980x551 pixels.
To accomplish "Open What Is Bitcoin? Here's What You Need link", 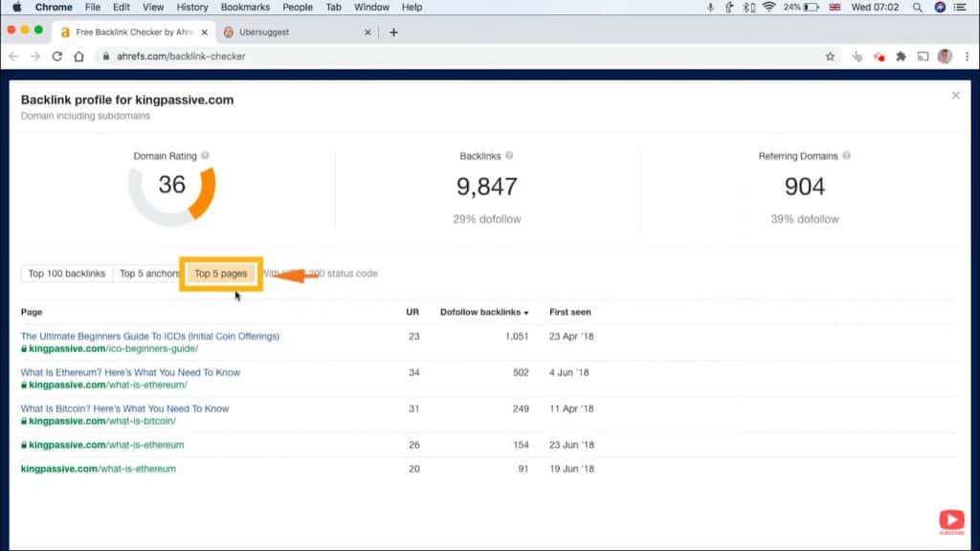I will tap(125, 408).
